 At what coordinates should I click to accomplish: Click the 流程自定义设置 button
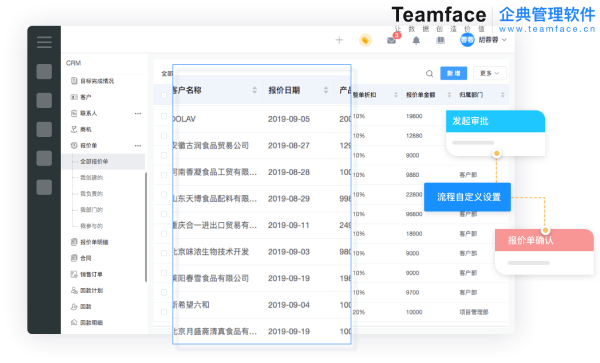(x=467, y=197)
